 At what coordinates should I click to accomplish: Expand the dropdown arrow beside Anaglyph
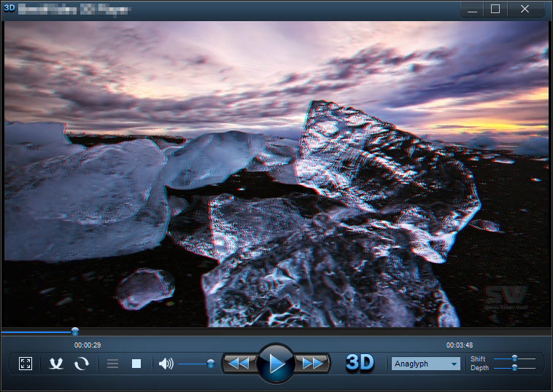click(454, 364)
